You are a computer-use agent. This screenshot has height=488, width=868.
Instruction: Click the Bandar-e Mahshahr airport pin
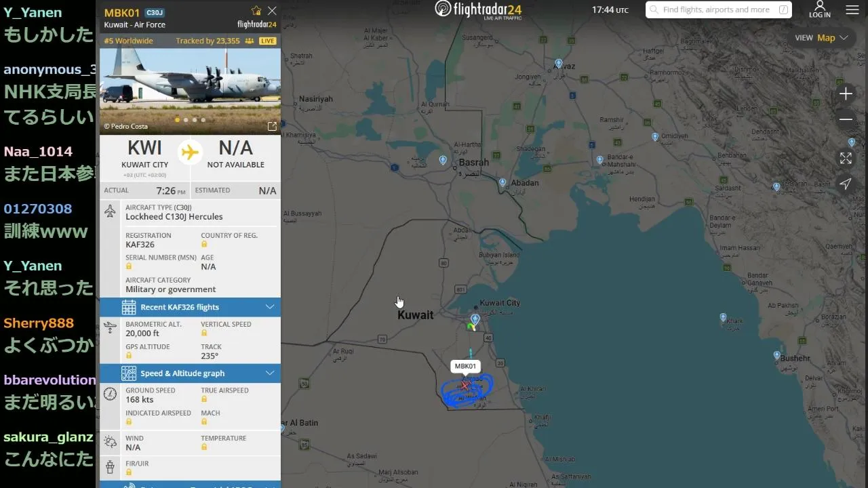[600, 160]
